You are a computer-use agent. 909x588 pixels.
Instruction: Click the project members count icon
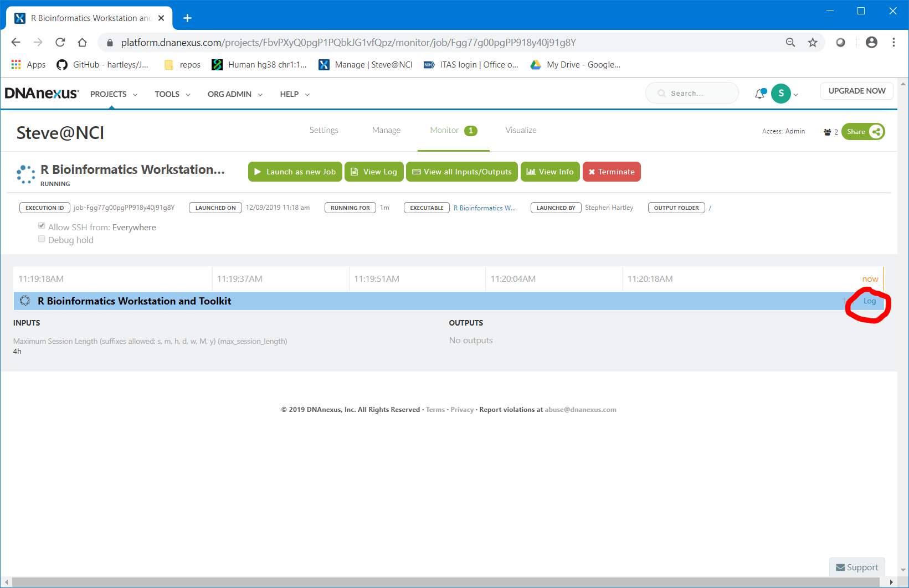[828, 132]
